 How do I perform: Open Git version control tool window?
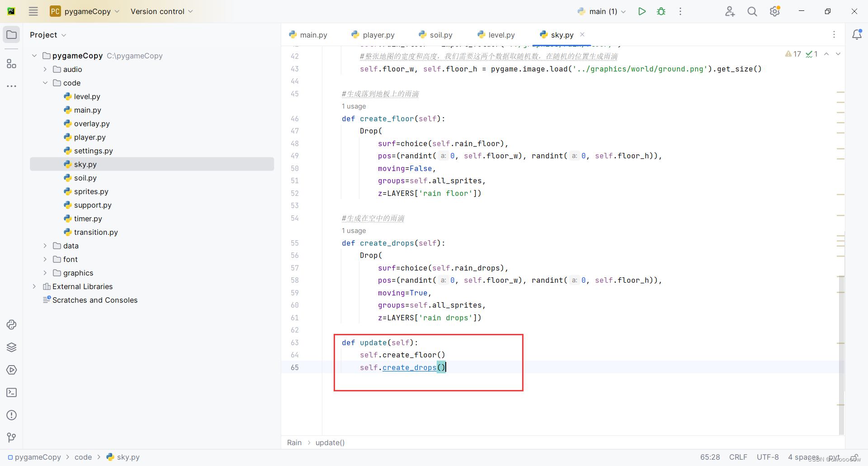pos(12,437)
